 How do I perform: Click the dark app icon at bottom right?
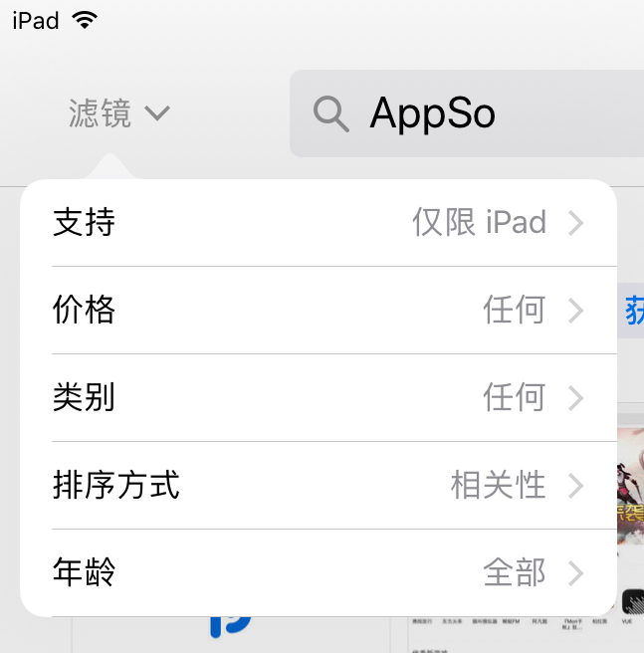coord(633,602)
